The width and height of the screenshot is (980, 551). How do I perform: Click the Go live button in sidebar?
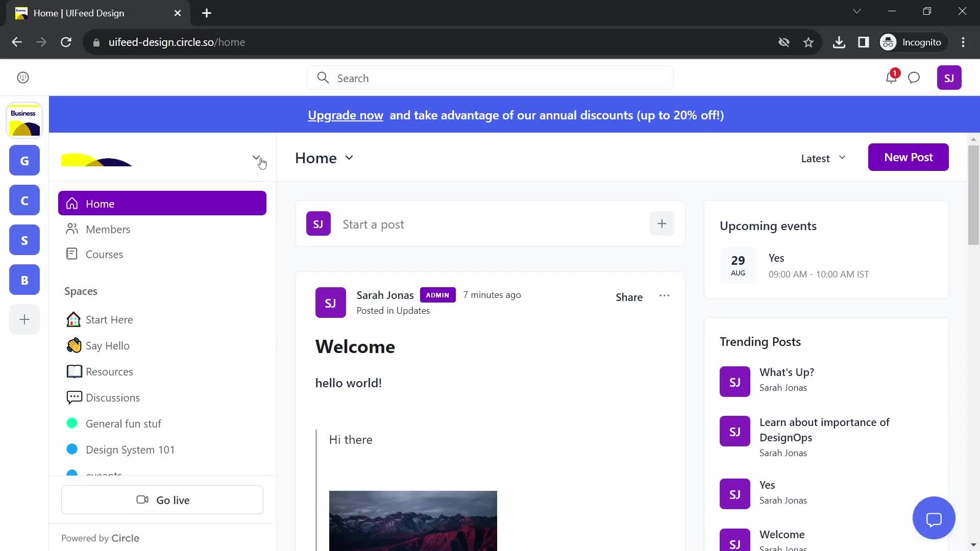click(x=162, y=500)
